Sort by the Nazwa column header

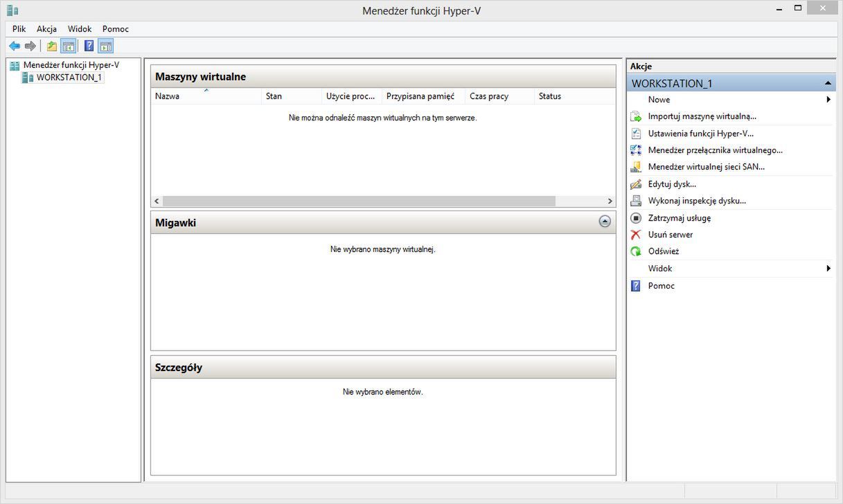click(x=207, y=96)
